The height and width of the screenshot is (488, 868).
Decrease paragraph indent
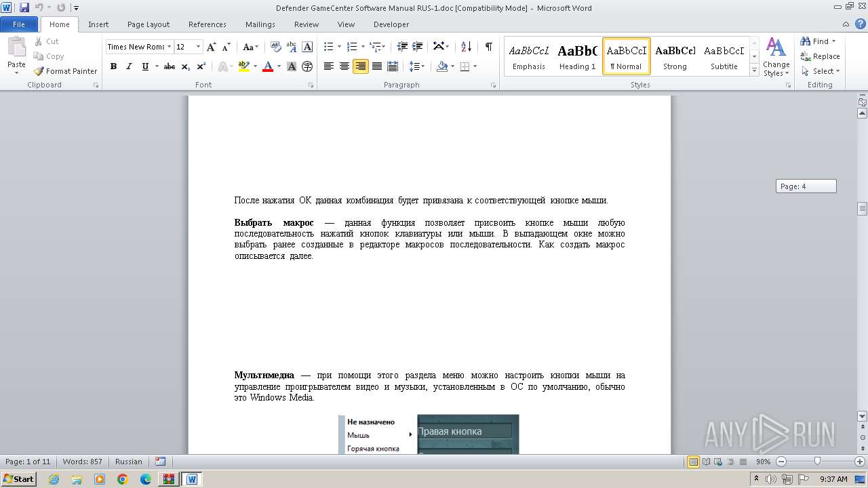[x=402, y=47]
